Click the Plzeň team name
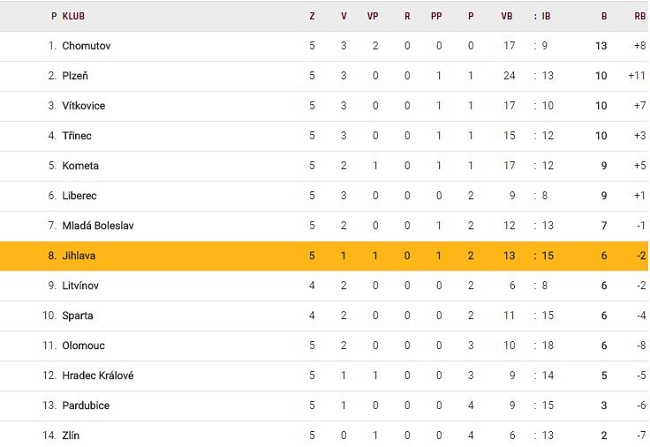Image resolution: width=650 pixels, height=447 pixels. click(x=78, y=75)
